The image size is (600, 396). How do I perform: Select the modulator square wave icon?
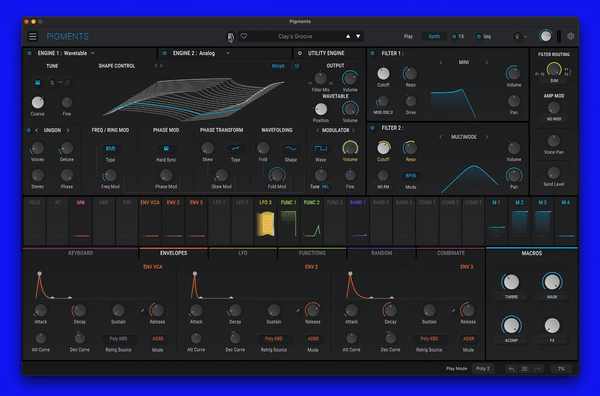tap(321, 148)
